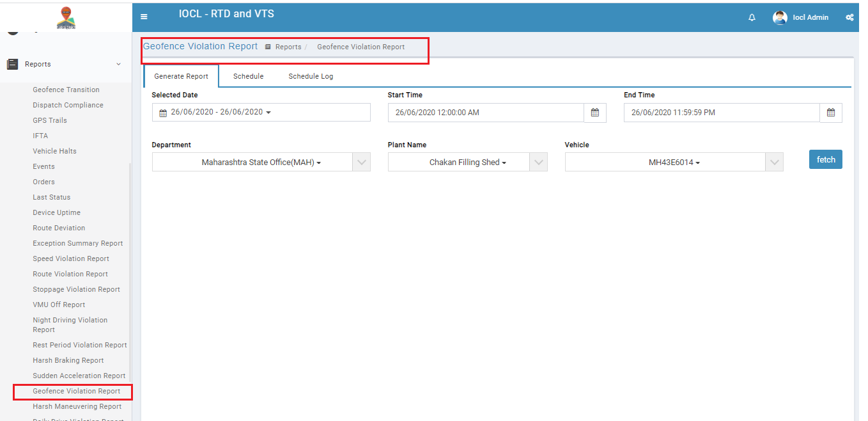Image resolution: width=868 pixels, height=421 pixels.
Task: Open Dispatch Compliance report
Action: [68, 105]
